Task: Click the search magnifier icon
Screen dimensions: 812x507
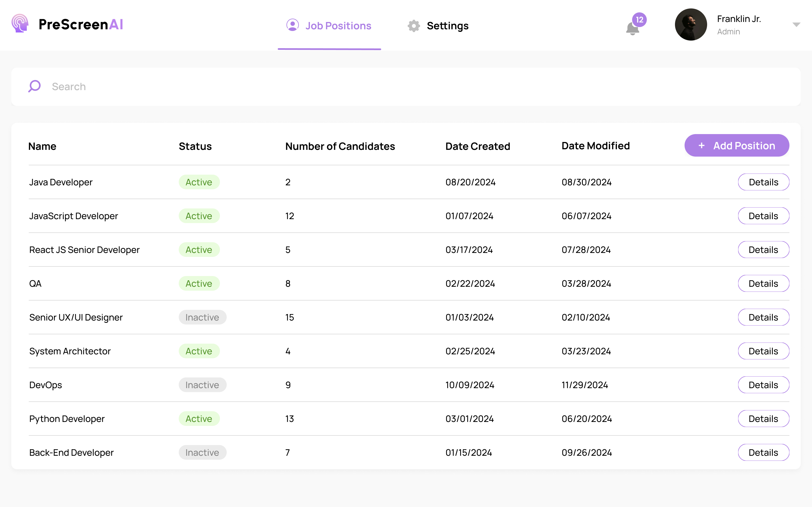Action: (35, 86)
